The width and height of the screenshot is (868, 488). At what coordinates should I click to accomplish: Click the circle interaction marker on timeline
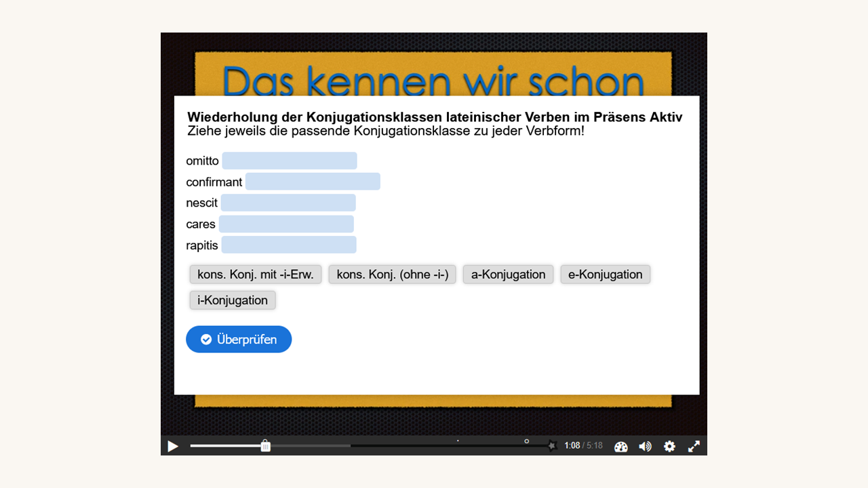pyautogui.click(x=527, y=441)
